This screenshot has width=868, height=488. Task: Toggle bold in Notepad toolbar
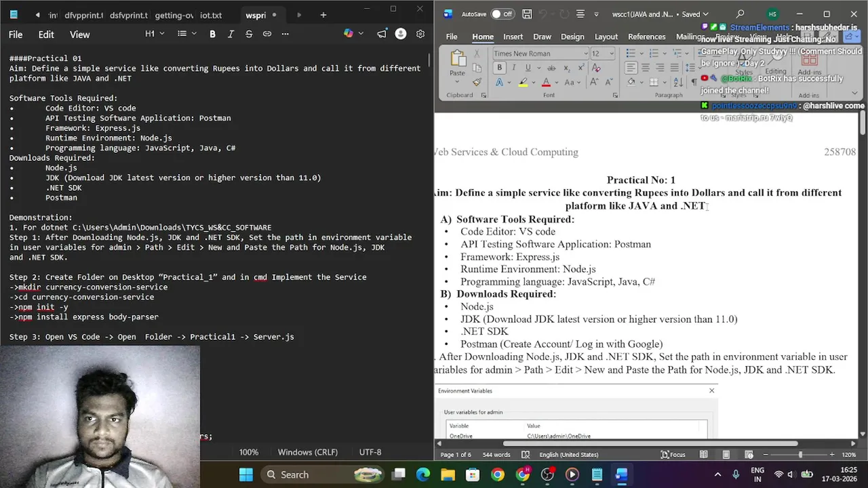tap(212, 34)
